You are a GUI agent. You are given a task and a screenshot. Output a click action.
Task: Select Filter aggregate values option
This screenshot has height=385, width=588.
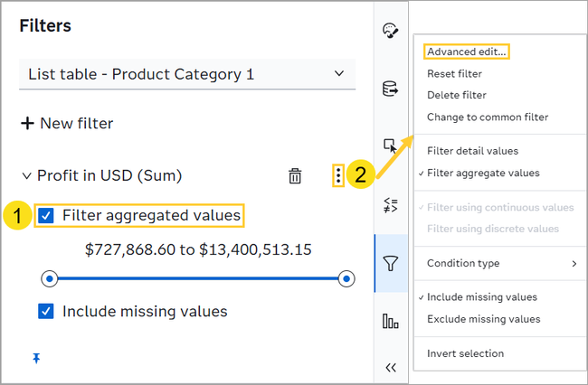pyautogui.click(x=483, y=173)
